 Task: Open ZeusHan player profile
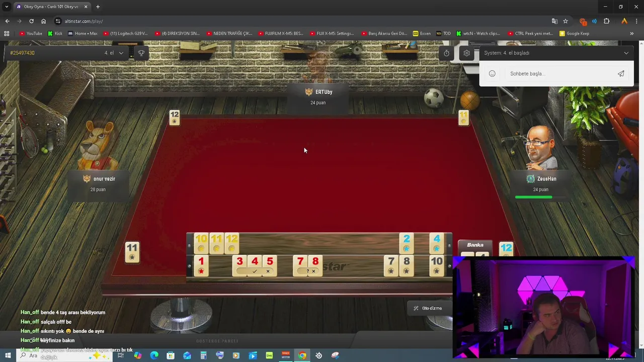point(541,184)
